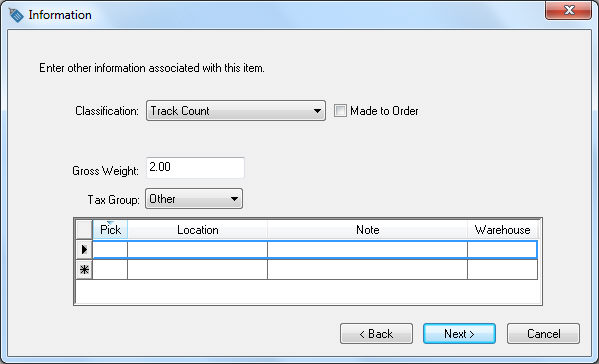The image size is (599, 364).
Task: Close the Information dialog
Action: pos(568,10)
